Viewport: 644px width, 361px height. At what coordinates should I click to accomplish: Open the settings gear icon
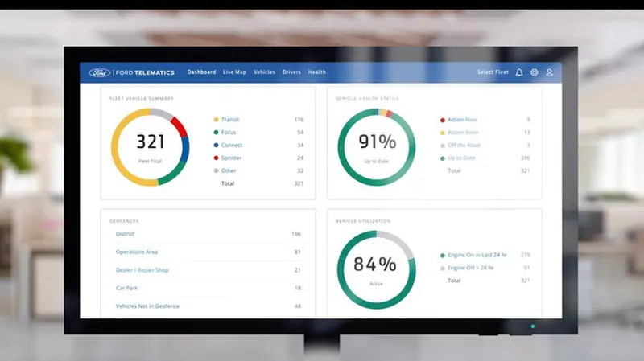tap(535, 72)
